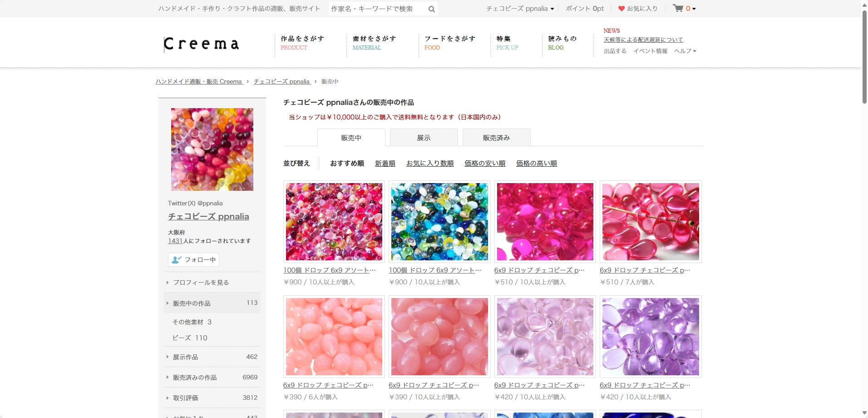Toggle the フォロー中 follow button
This screenshot has width=868, height=418.
194,259
